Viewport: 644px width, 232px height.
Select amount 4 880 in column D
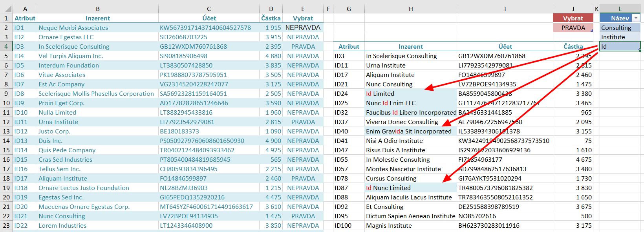(x=271, y=56)
